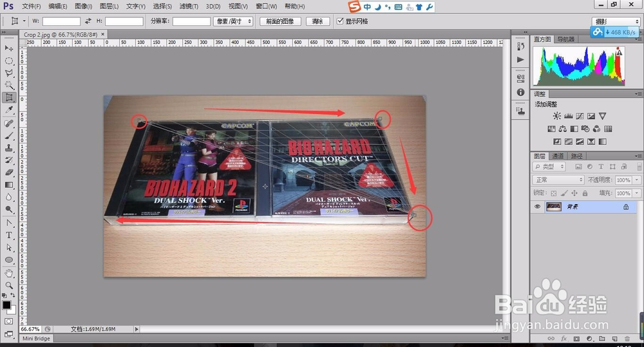
Task: Toggle Quick Mask mode
Action: click(x=8, y=321)
